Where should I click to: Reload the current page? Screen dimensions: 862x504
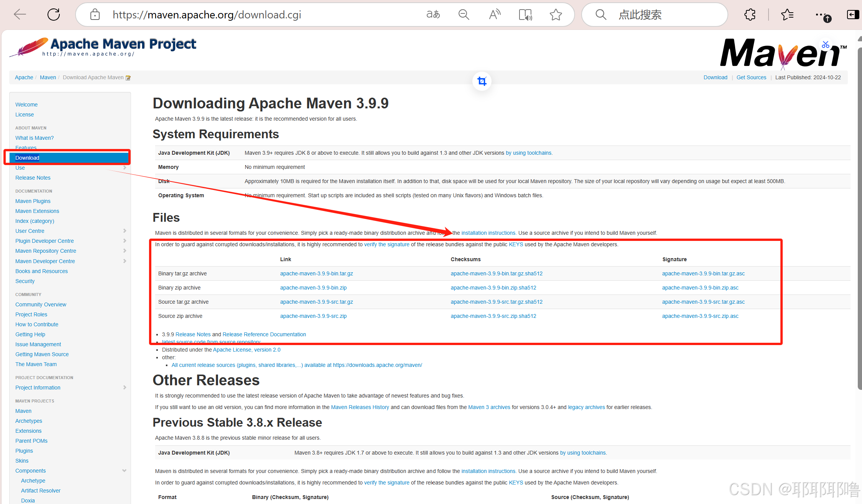coord(54,15)
